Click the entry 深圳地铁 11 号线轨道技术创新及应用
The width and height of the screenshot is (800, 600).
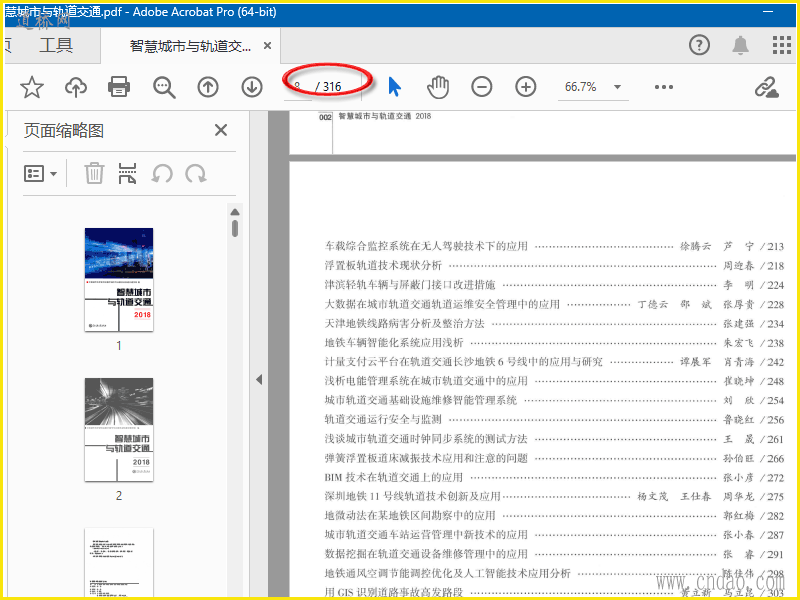pyautogui.click(x=413, y=496)
